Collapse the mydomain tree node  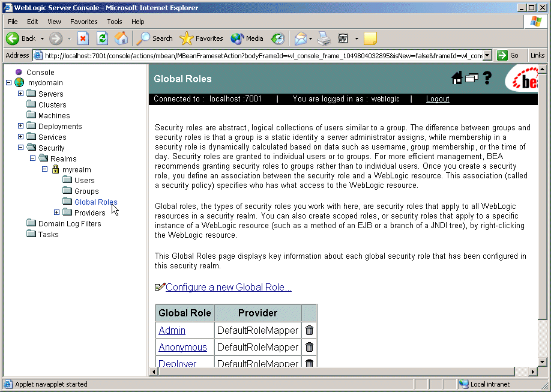click(9, 83)
